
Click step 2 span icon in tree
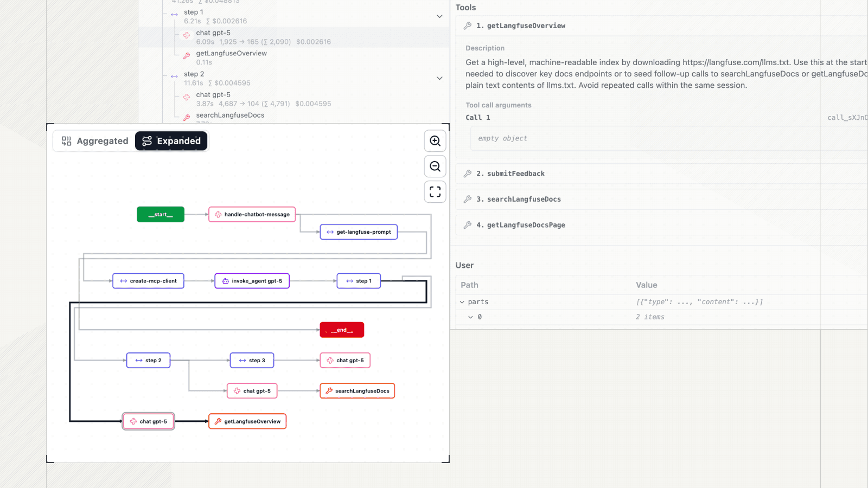[174, 76]
